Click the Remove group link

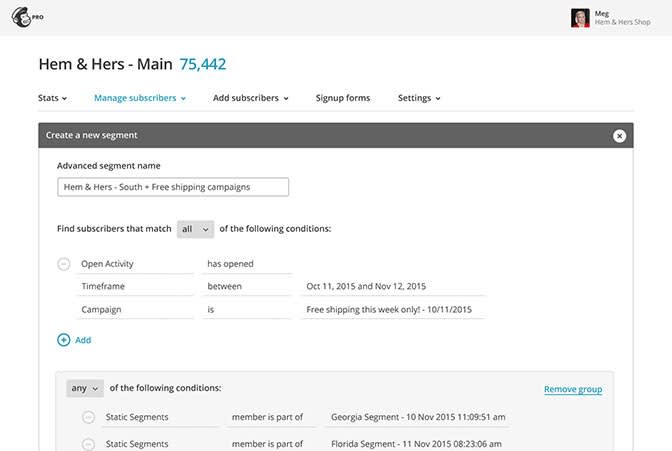coord(572,389)
